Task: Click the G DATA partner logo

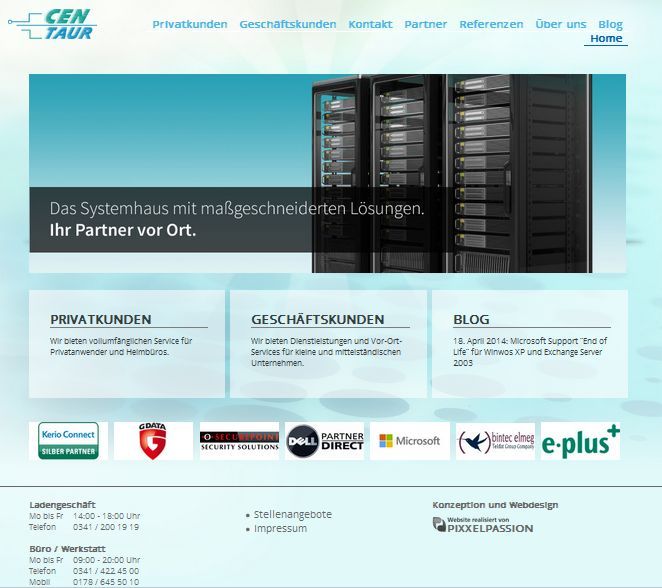Action: pyautogui.click(x=153, y=441)
